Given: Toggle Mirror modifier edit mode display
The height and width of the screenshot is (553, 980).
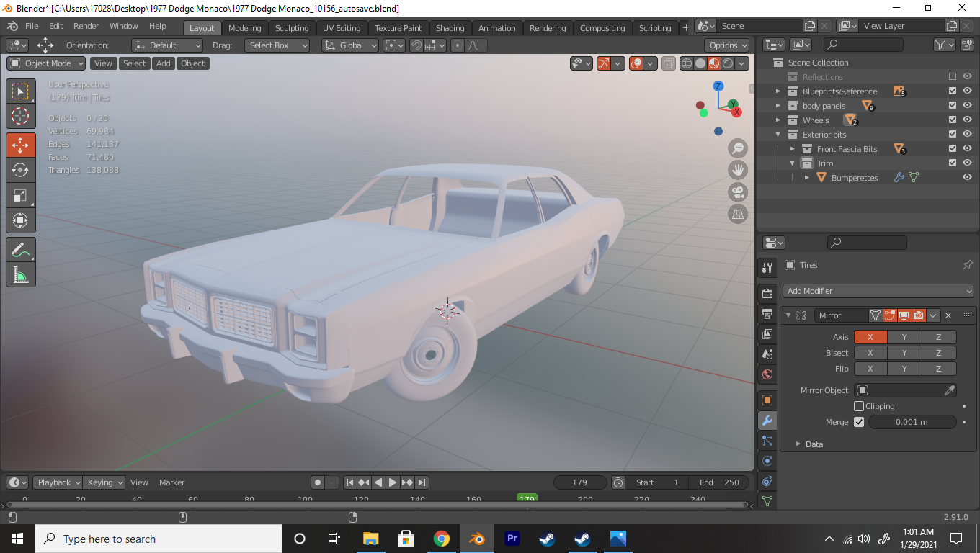Looking at the screenshot, I should 889,315.
